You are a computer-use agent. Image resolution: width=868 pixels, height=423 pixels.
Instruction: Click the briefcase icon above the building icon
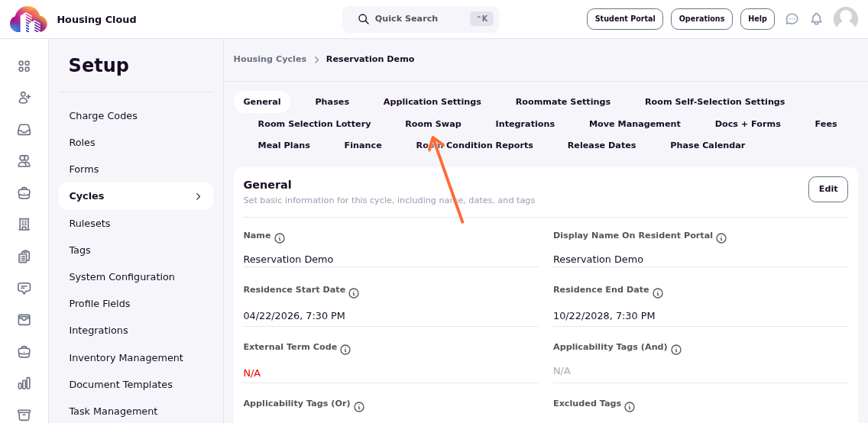click(x=24, y=193)
